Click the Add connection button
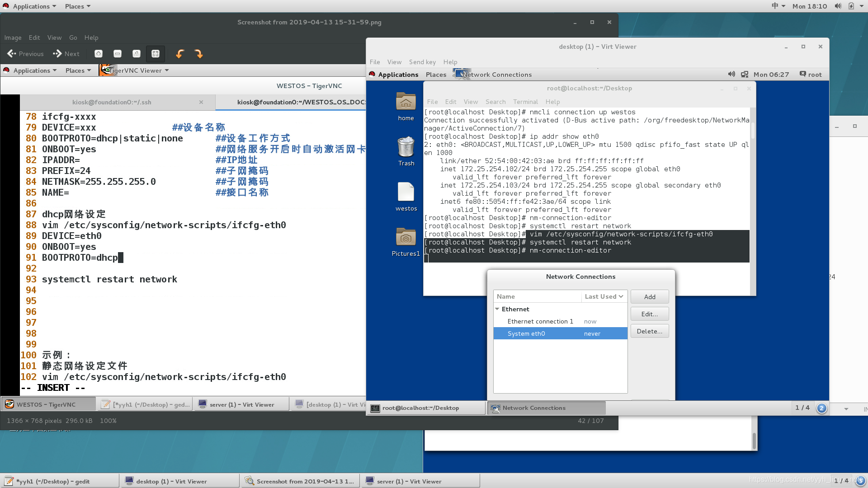868x488 pixels. pos(650,297)
